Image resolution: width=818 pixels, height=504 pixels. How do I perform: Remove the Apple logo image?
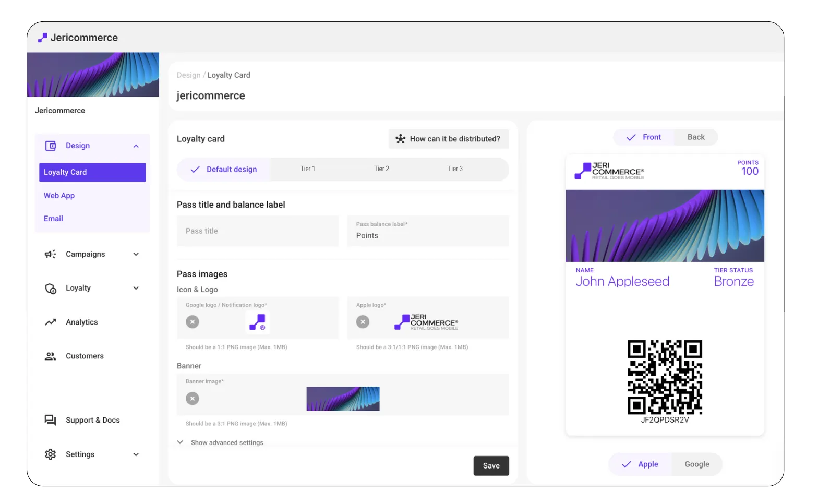point(363,322)
